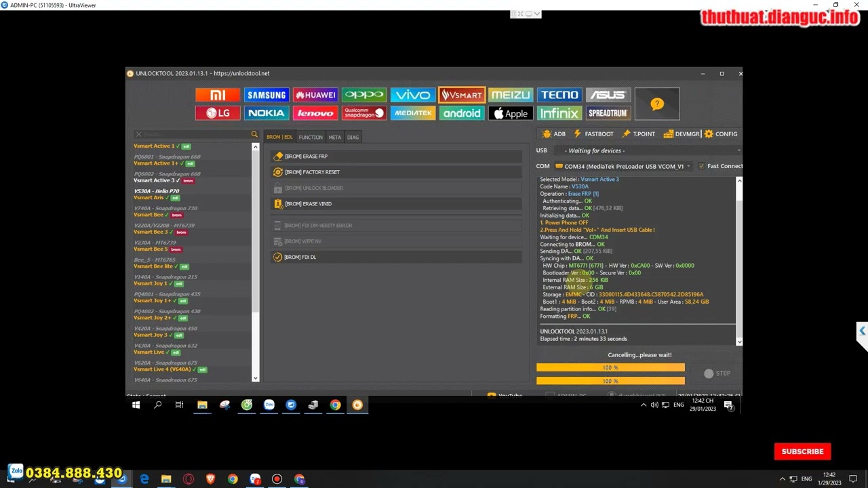Select the Android brand logo

pyautogui.click(x=462, y=113)
